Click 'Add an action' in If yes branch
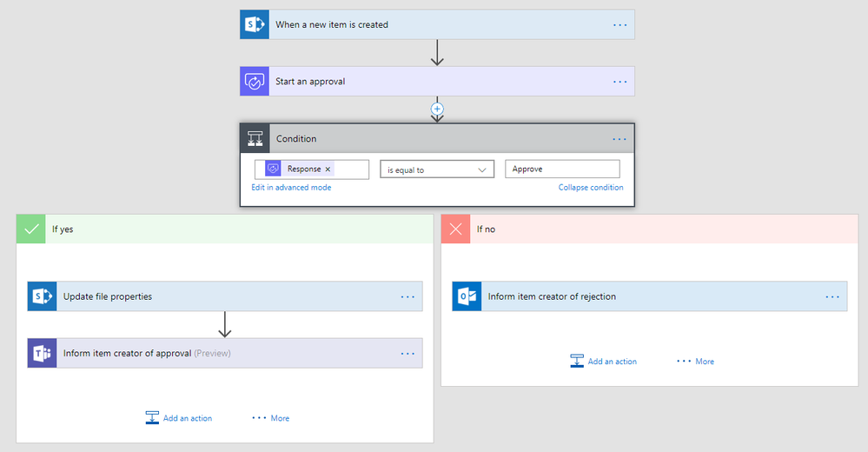This screenshot has height=452, width=868. tap(179, 418)
